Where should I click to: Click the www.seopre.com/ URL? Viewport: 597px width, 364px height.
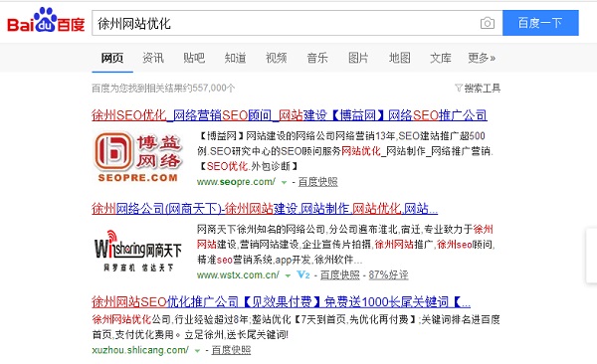pos(236,182)
